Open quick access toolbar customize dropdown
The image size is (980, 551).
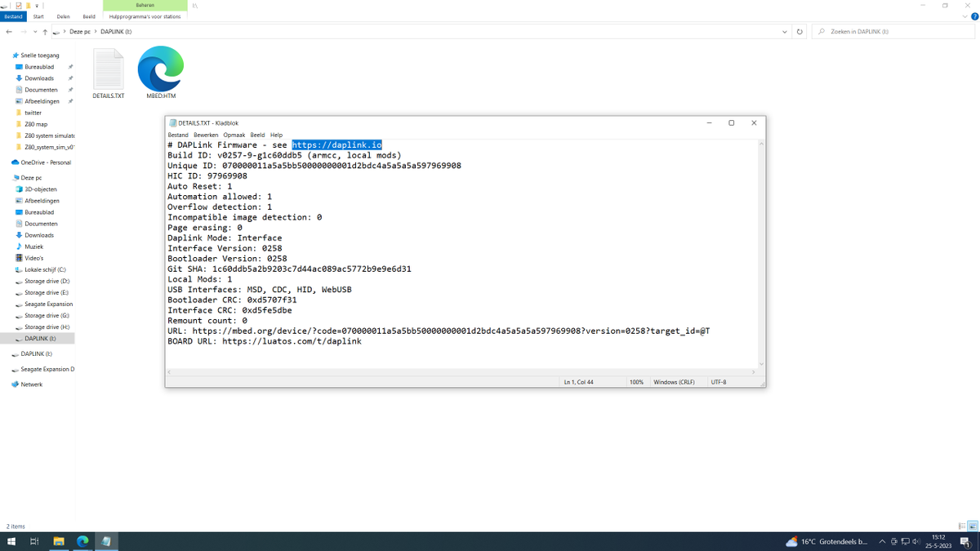[38, 6]
